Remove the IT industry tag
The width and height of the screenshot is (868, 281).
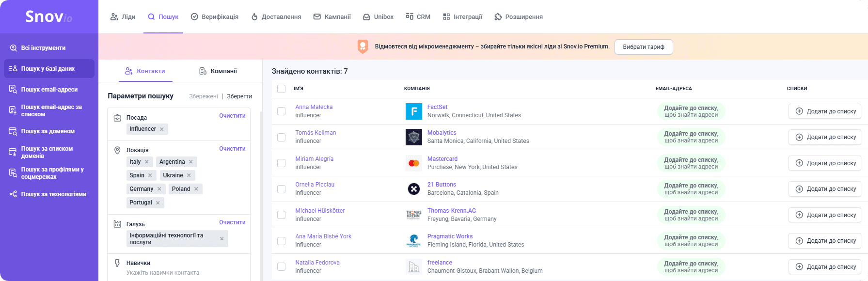click(222, 239)
